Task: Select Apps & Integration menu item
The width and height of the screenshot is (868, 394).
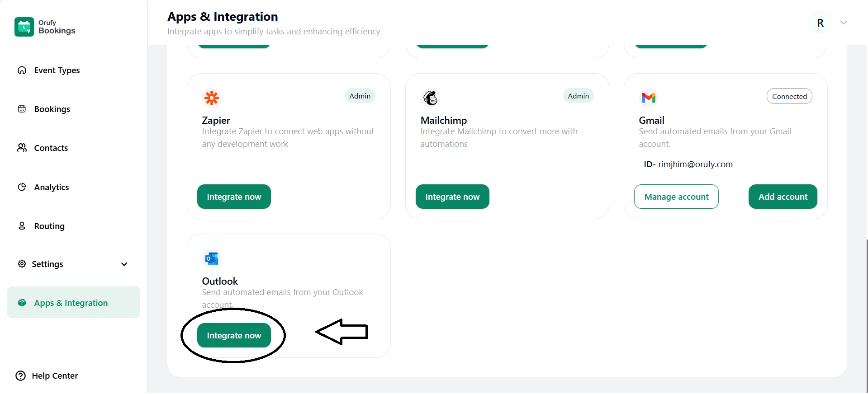Action: 71,303
